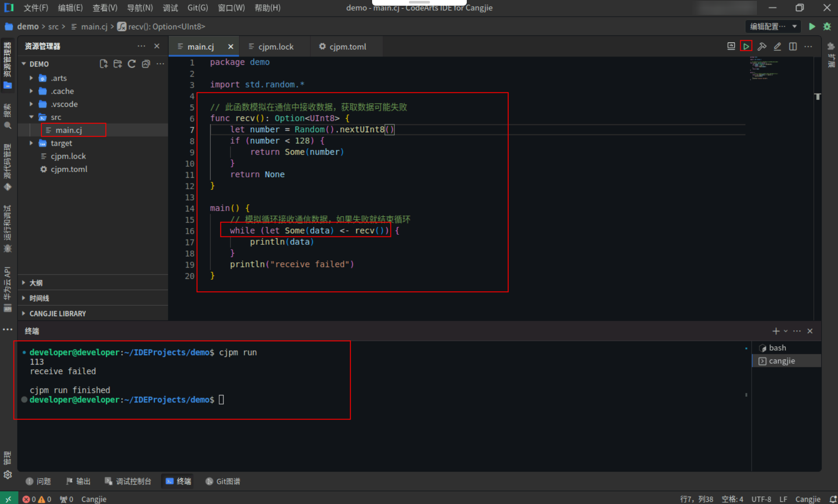Open terminal panel more actions

[x=797, y=331]
